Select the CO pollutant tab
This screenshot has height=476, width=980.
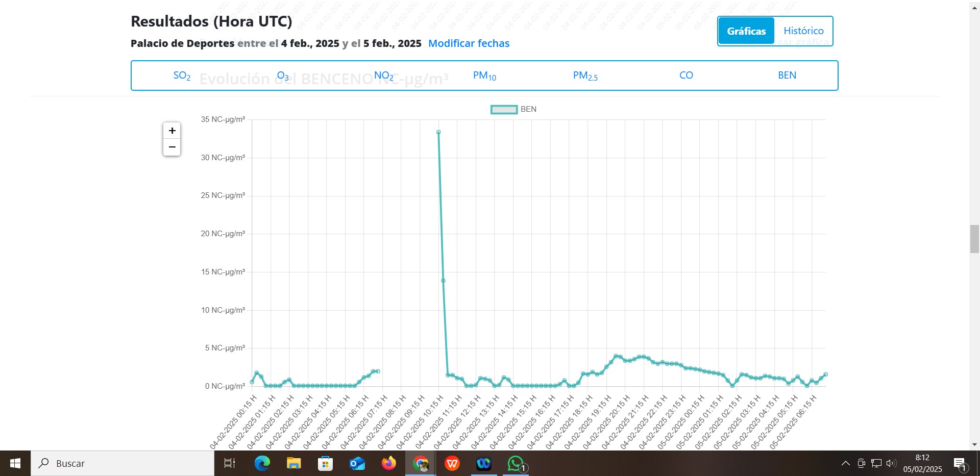[x=686, y=75]
